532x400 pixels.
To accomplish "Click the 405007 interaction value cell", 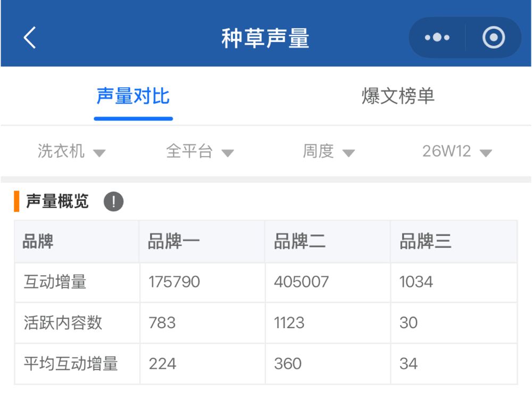I will [x=301, y=282].
